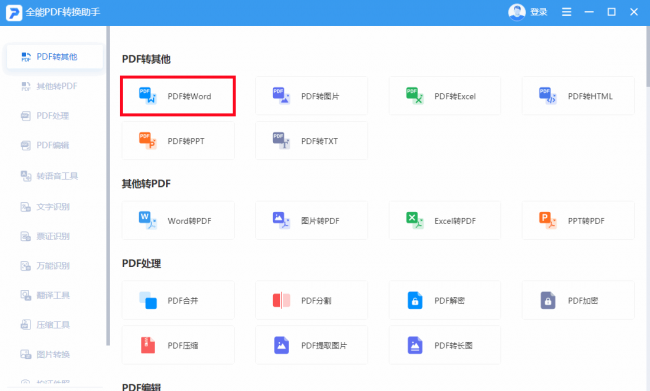Click the PDF处理 section heading

click(x=141, y=263)
